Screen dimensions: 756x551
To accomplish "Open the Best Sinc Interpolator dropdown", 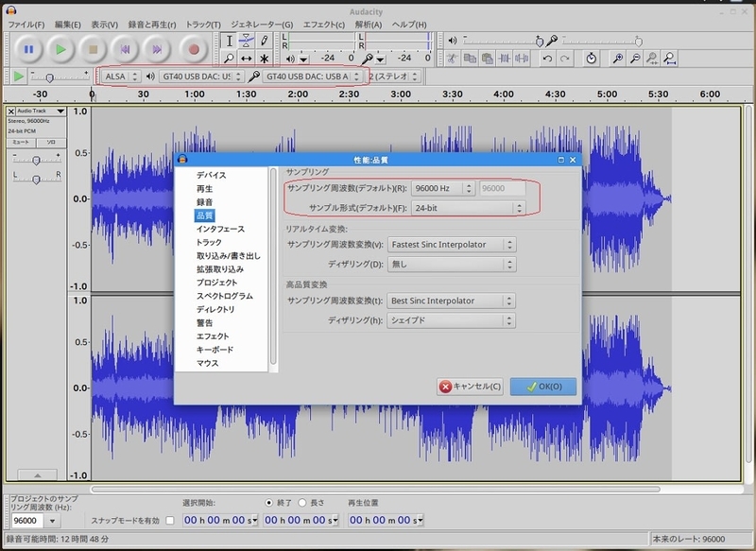I will pos(451,301).
